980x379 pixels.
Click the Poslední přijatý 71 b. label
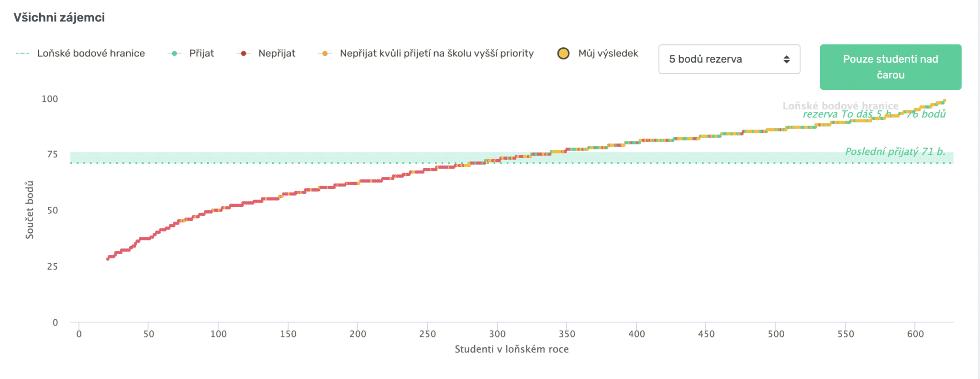pos(895,152)
